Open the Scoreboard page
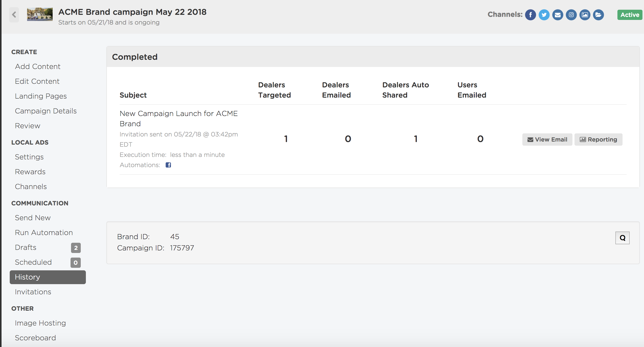Image resolution: width=644 pixels, height=347 pixels. pyautogui.click(x=36, y=338)
